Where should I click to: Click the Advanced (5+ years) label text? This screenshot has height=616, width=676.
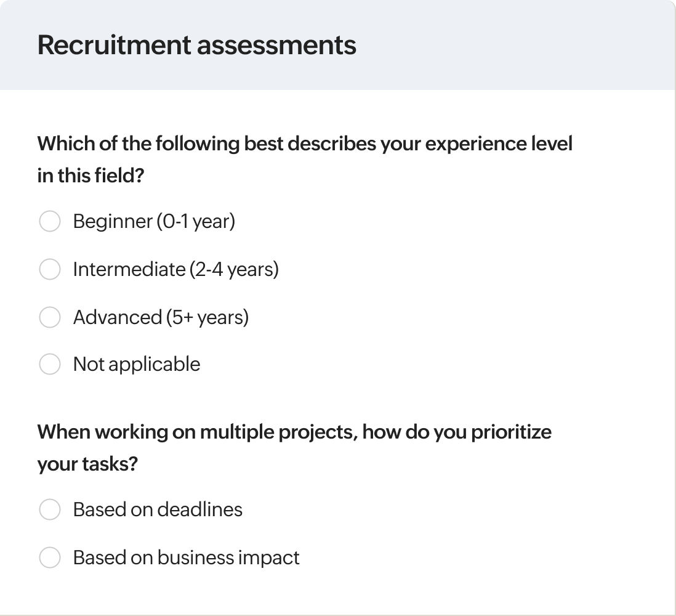[161, 317]
